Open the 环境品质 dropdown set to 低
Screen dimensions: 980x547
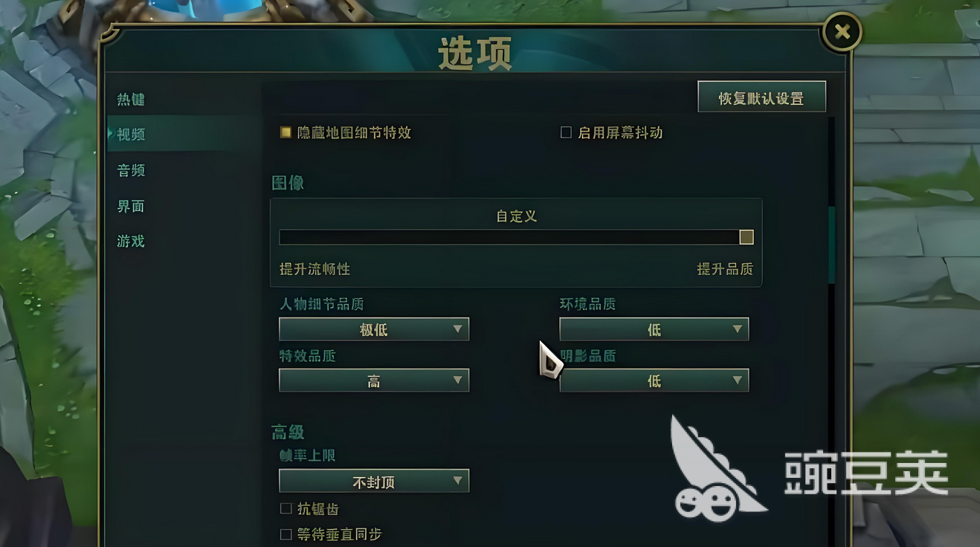[654, 329]
